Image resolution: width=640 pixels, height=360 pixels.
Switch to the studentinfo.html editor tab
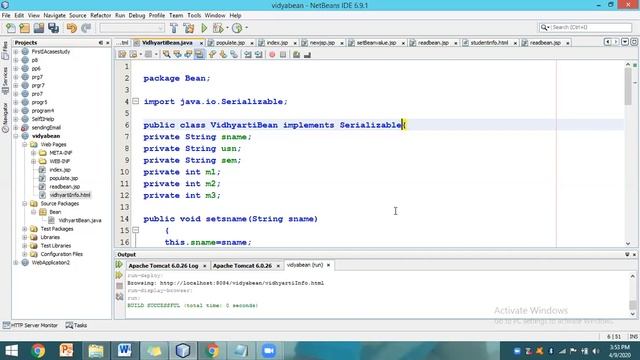point(489,42)
